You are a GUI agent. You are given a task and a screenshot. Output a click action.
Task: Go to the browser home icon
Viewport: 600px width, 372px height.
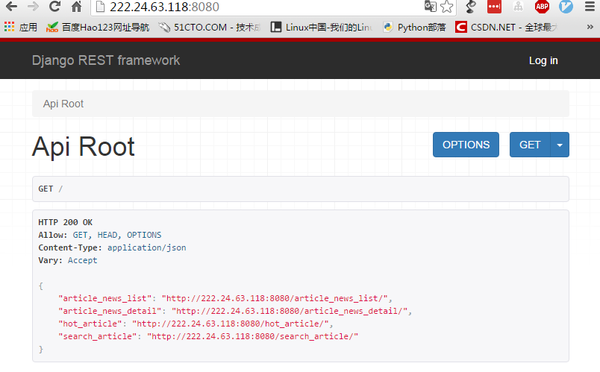point(77,7)
